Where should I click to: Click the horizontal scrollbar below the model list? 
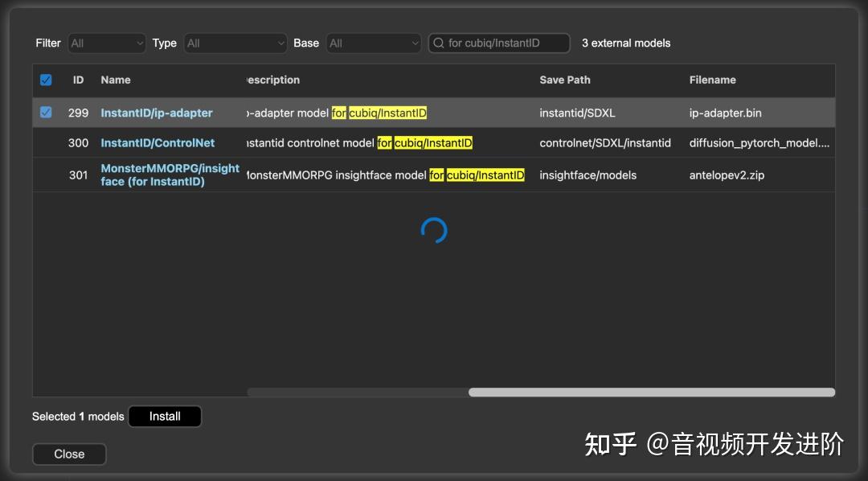click(651, 392)
